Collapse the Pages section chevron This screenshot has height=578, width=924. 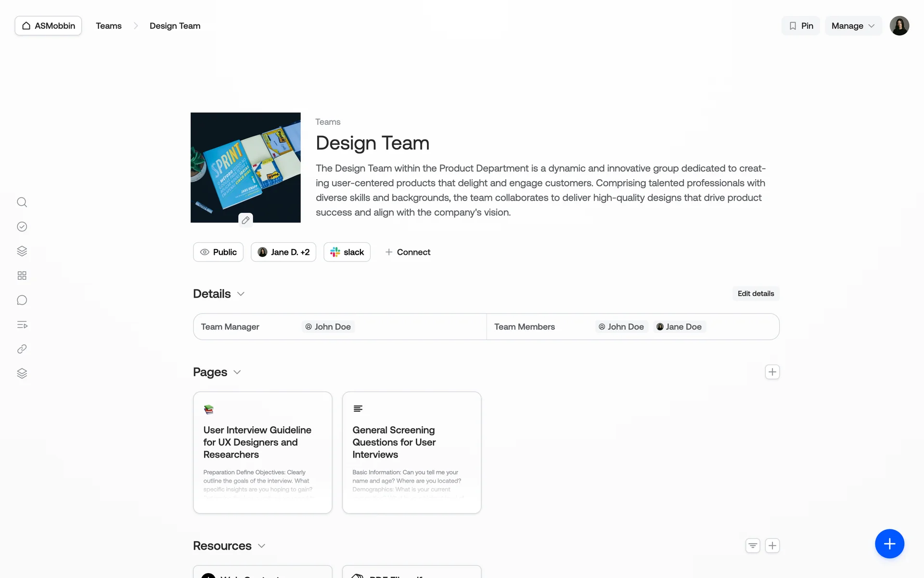237,372
